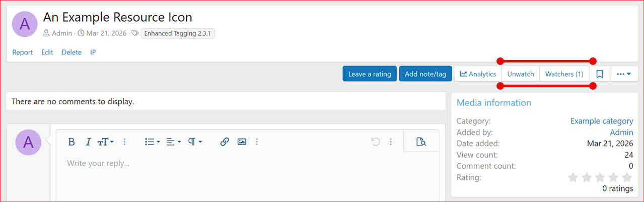Open Analytics for this media
644x202 pixels.
(x=478, y=74)
